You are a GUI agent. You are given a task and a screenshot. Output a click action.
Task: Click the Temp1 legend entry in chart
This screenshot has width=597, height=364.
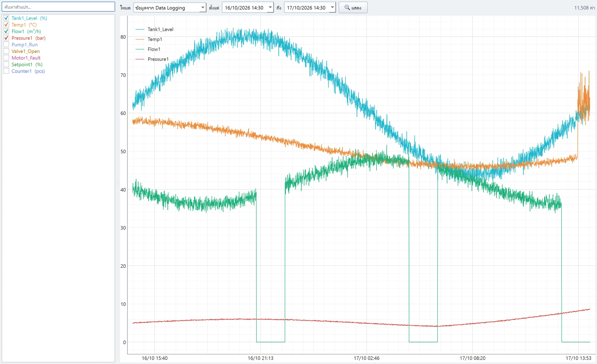coord(149,39)
